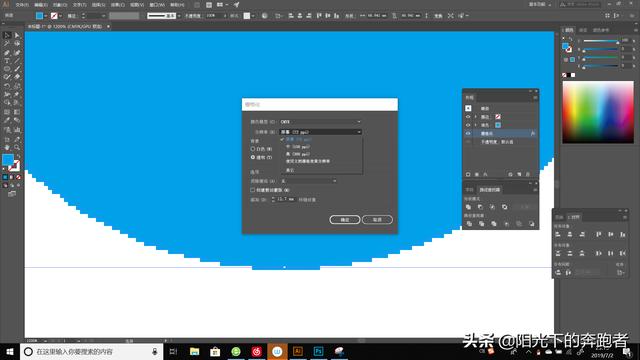
Task: Select the Paintbrush tool
Action: (17, 69)
